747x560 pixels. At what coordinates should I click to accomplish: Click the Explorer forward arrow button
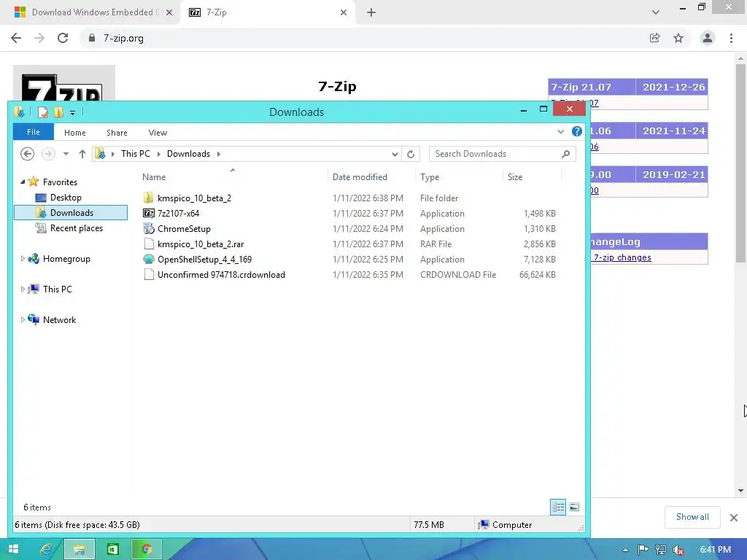click(x=48, y=154)
